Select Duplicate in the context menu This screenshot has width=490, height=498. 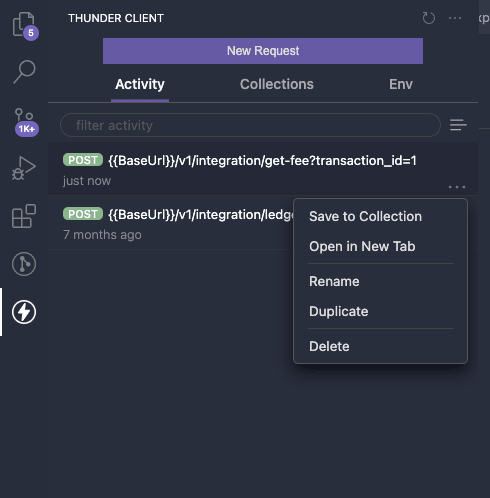pyautogui.click(x=339, y=311)
